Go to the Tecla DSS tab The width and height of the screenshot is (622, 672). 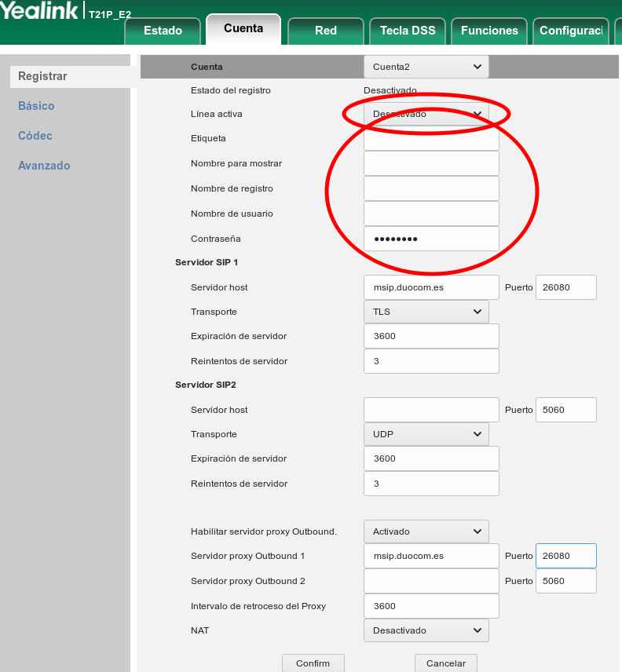coord(407,31)
